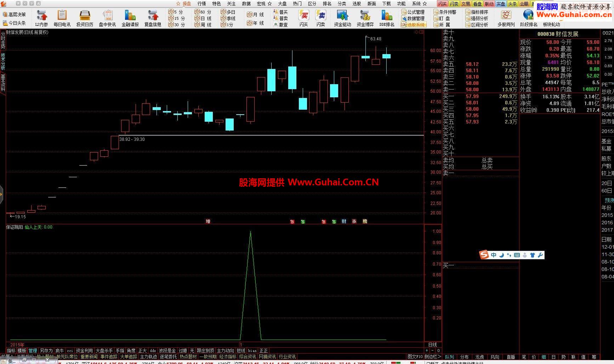Open 公式管理 formula manager
Viewport: 614px width, 364px height.
pyautogui.click(x=413, y=12)
